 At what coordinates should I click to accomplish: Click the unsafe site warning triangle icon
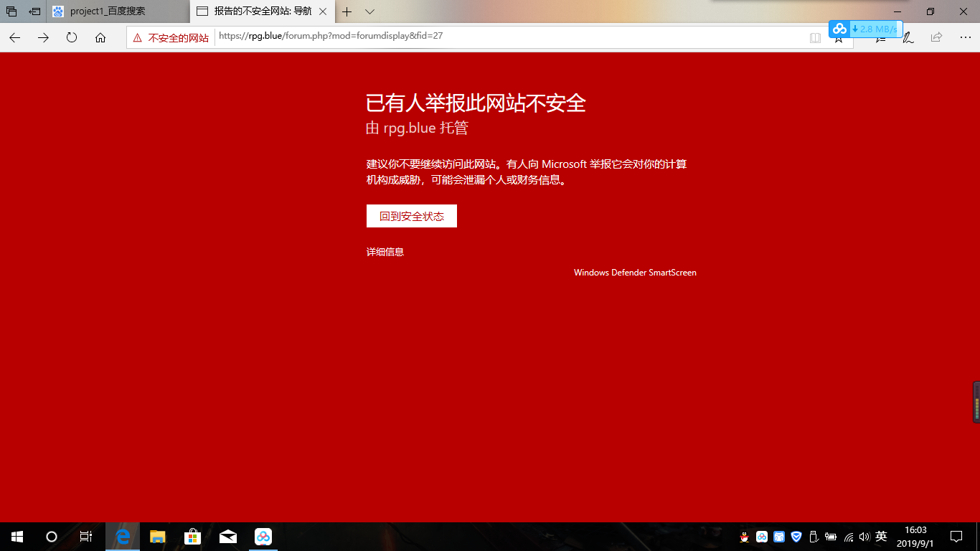[x=138, y=38]
